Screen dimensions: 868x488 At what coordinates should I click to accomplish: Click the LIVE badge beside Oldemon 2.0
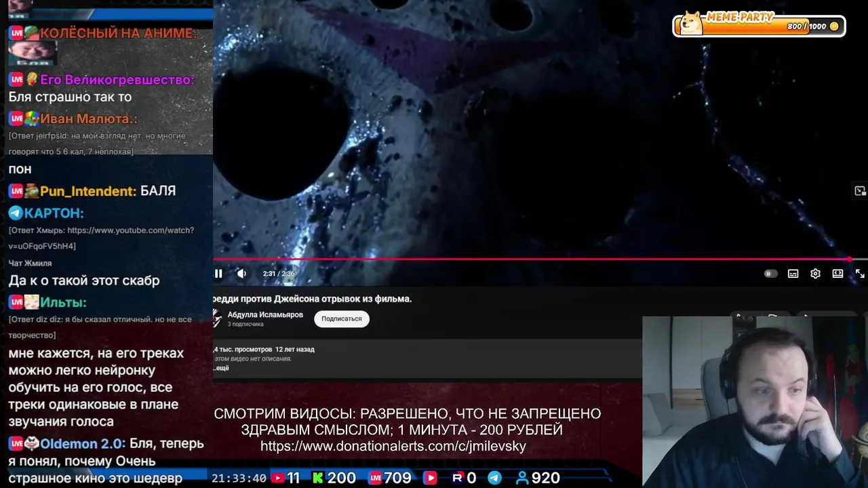point(16,443)
